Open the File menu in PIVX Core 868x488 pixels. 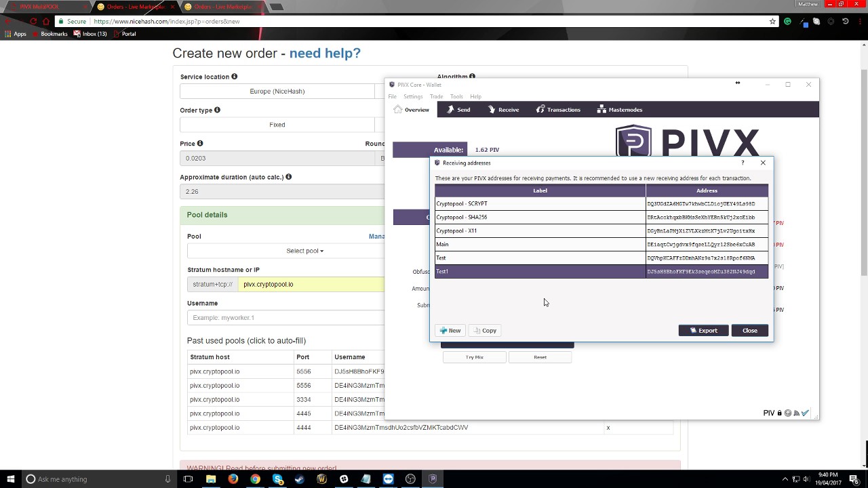(392, 96)
